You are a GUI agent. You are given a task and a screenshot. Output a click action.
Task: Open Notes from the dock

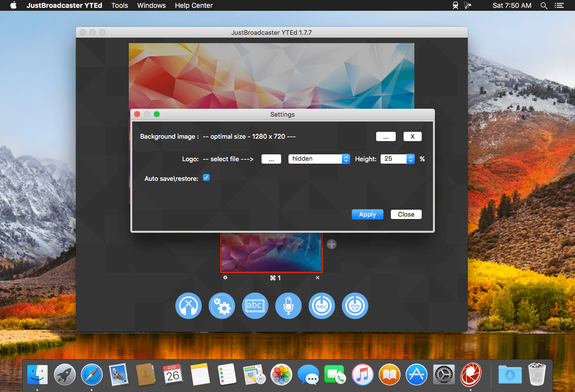(200, 375)
